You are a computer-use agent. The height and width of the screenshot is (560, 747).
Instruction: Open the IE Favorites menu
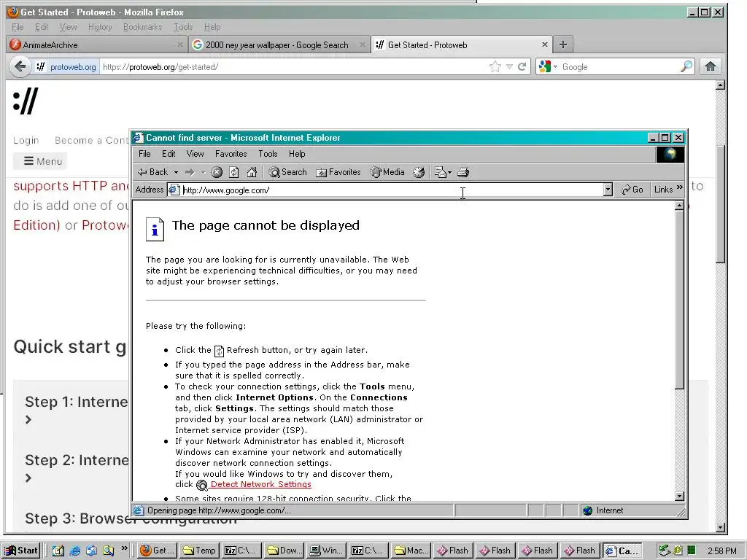pyautogui.click(x=231, y=154)
